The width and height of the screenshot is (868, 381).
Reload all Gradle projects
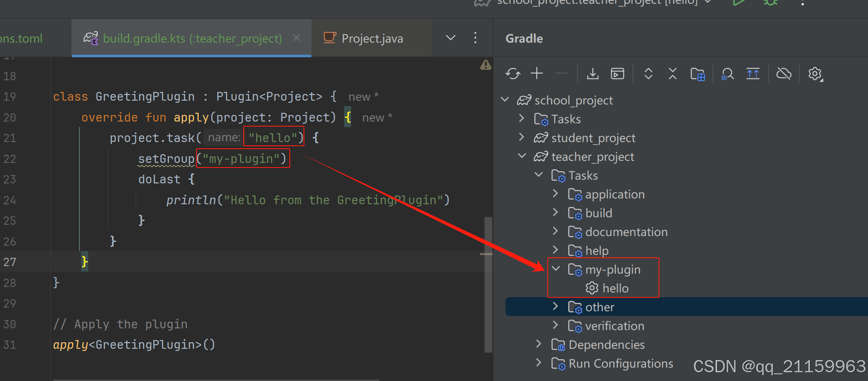(x=513, y=74)
